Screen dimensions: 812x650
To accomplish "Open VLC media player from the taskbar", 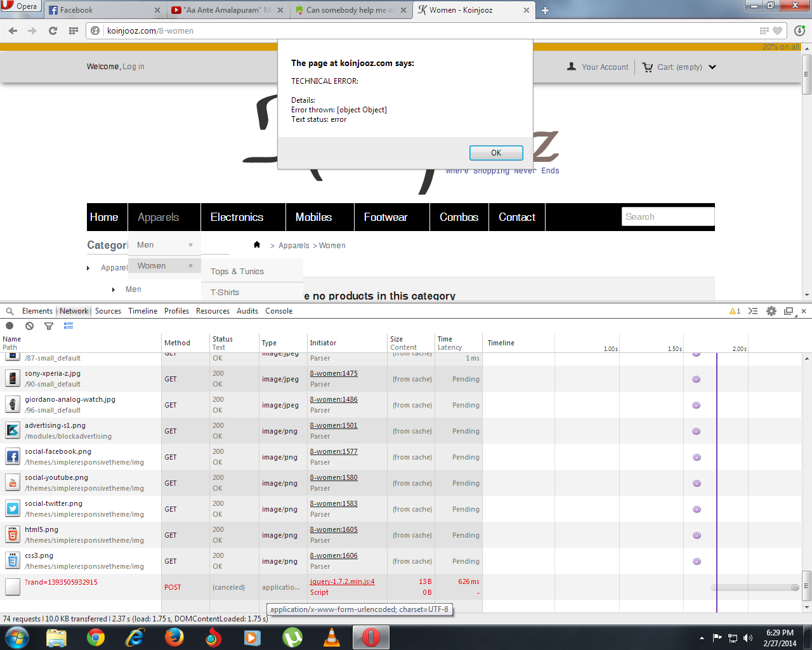I will tap(332, 637).
